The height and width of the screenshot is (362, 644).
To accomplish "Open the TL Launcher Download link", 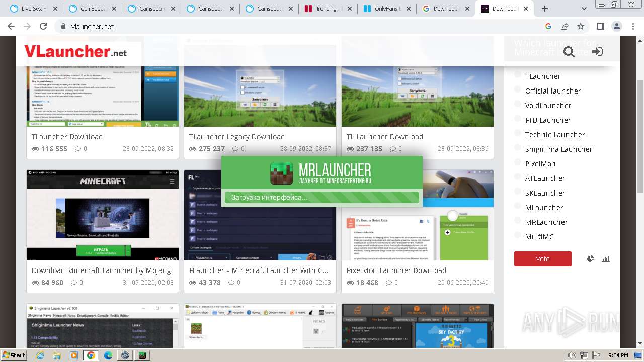I will (x=385, y=137).
